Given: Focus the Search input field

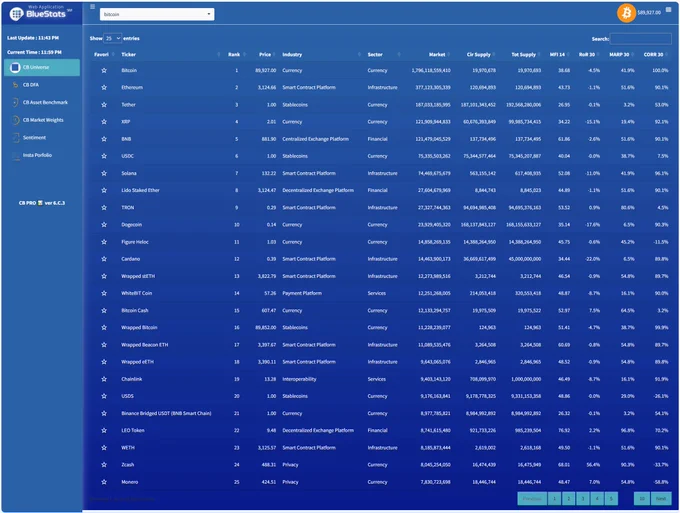Looking at the screenshot, I should (x=641, y=39).
